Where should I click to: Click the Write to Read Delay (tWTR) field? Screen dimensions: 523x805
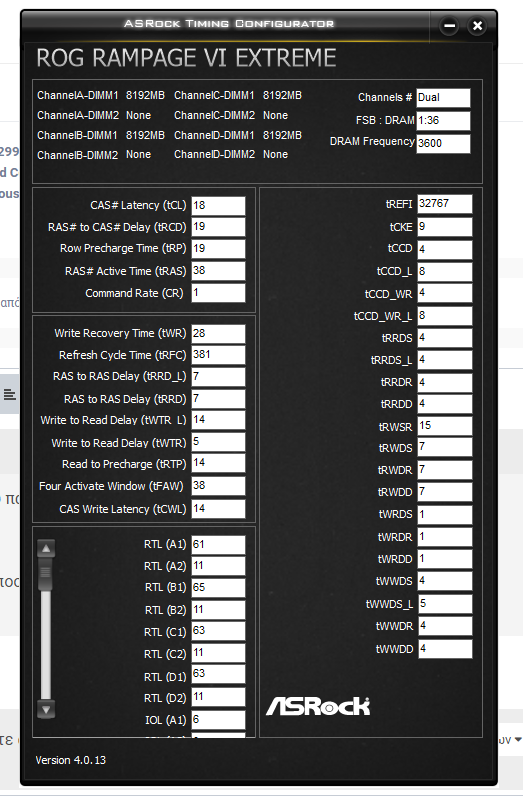(x=218, y=442)
